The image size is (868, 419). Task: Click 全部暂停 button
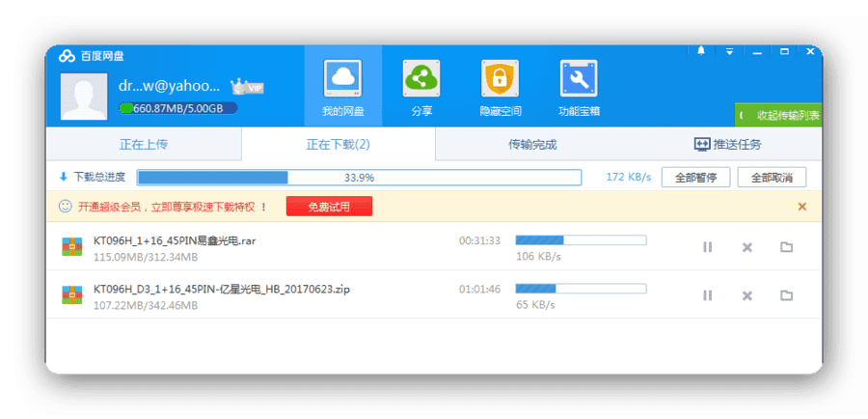click(x=695, y=178)
